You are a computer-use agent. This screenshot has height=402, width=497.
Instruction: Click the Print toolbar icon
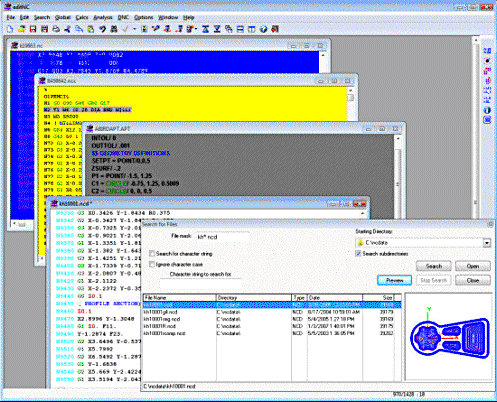pos(56,29)
